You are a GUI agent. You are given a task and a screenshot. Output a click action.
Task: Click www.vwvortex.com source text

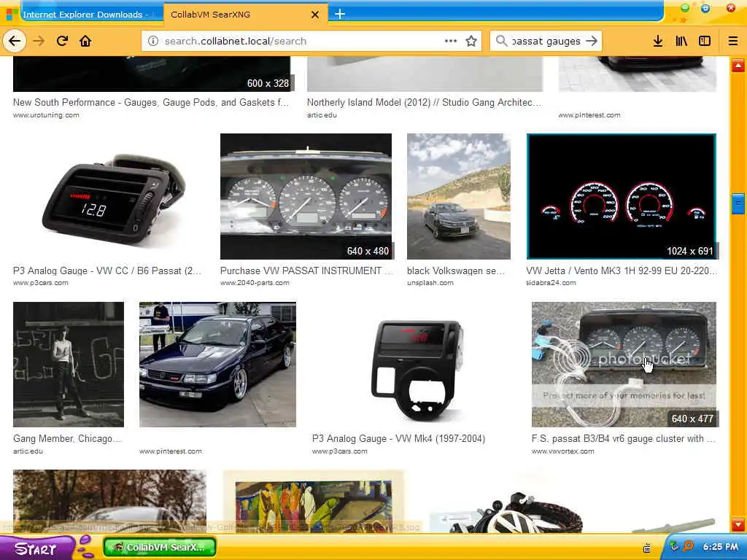pyautogui.click(x=562, y=451)
